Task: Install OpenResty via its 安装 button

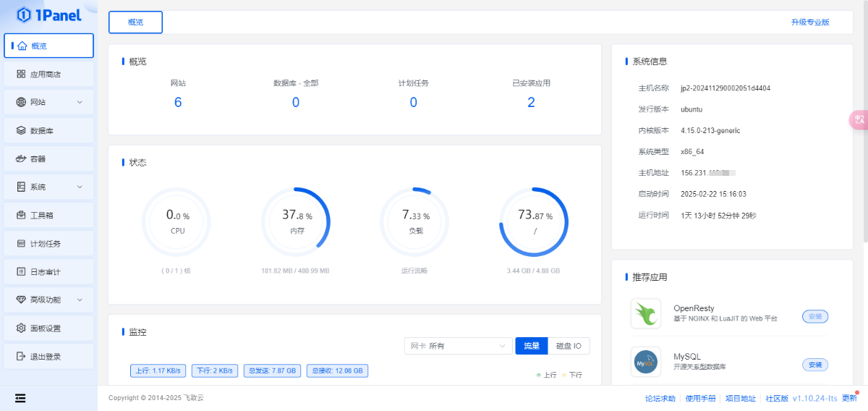Action: point(815,316)
